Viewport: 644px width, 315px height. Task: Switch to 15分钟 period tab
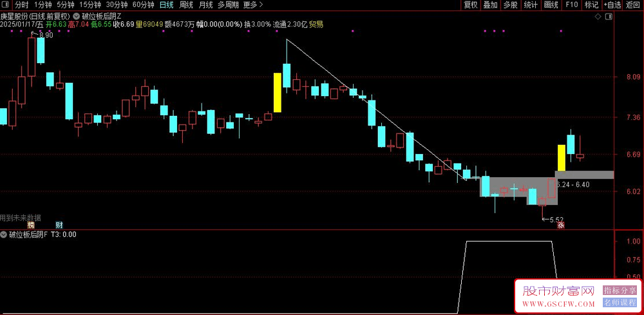pos(90,5)
